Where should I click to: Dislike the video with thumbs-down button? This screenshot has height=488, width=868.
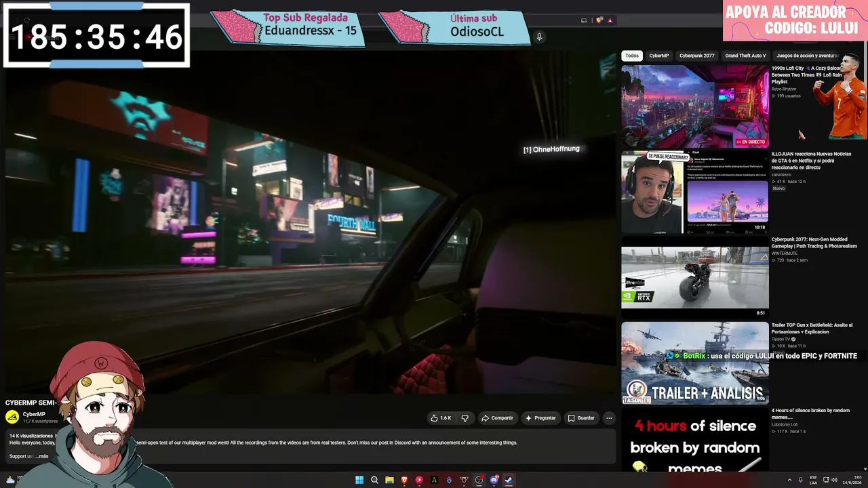pyautogui.click(x=465, y=418)
